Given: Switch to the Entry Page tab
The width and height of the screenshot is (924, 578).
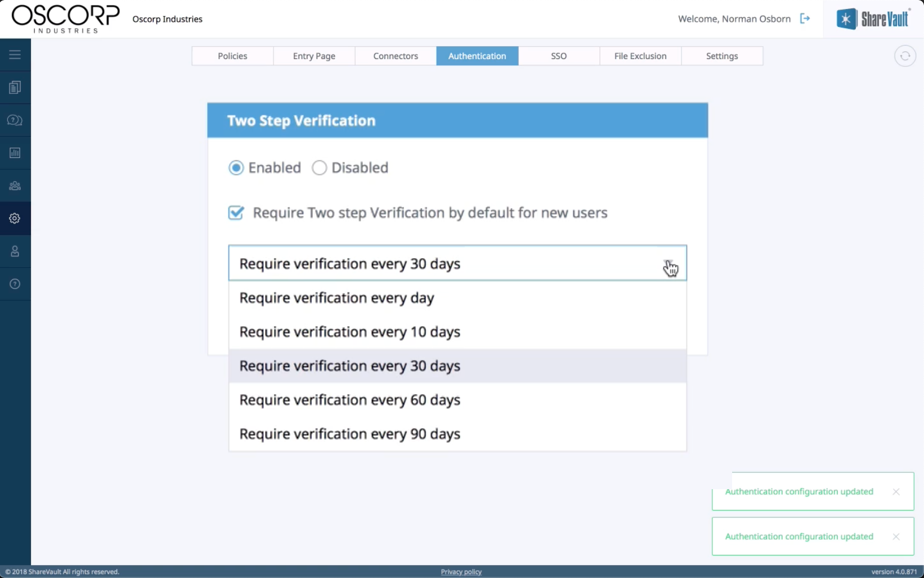Looking at the screenshot, I should point(314,56).
